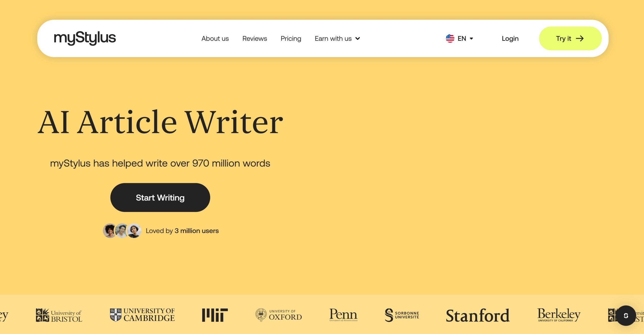Click the Stanford logo
The width and height of the screenshot is (644, 334).
(x=477, y=315)
